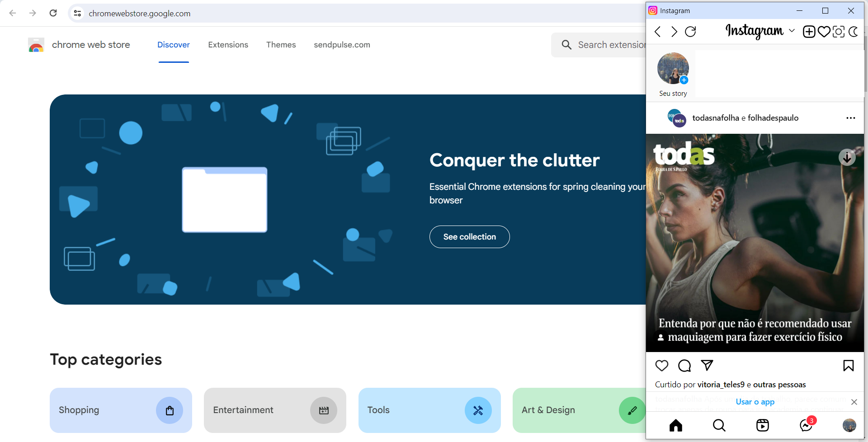Open the todas post image
Image resolution: width=868 pixels, height=442 pixels.
coord(755,243)
